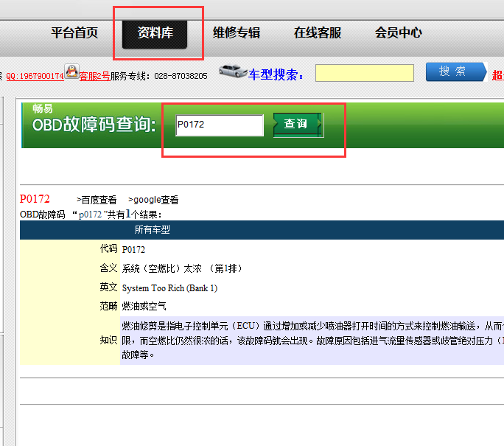Select the 资料库 navigation tab
The height and width of the screenshot is (446, 504).
[x=155, y=34]
